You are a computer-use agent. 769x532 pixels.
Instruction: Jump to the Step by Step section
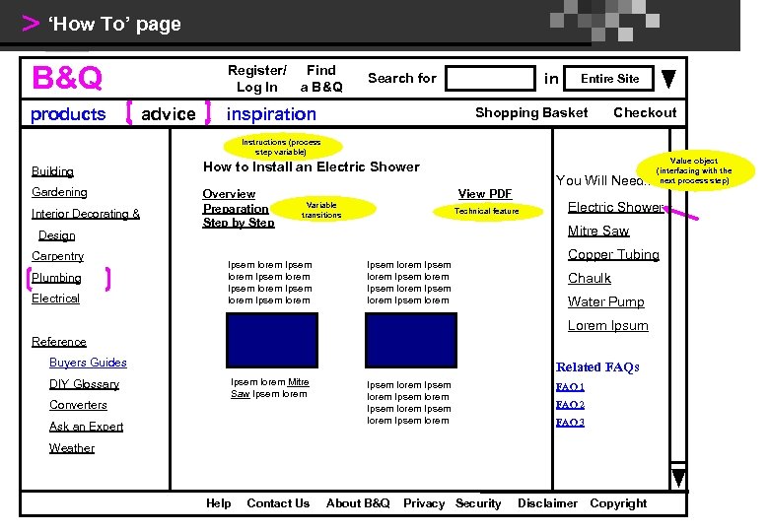[239, 223]
